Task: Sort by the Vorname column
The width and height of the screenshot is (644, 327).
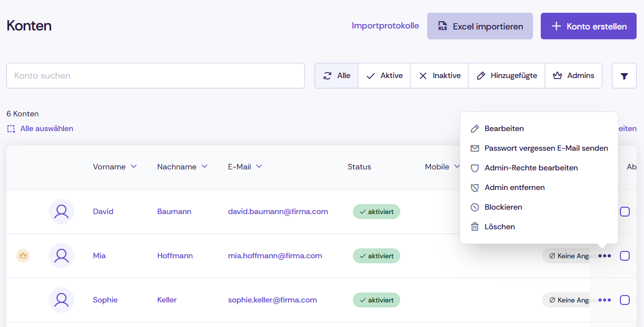Action: [x=115, y=167]
